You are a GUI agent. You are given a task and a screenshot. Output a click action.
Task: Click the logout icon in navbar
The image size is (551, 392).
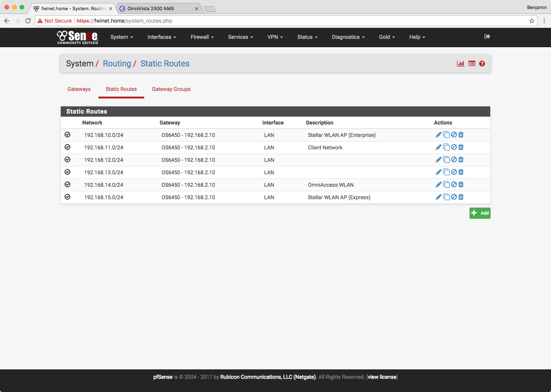(487, 37)
